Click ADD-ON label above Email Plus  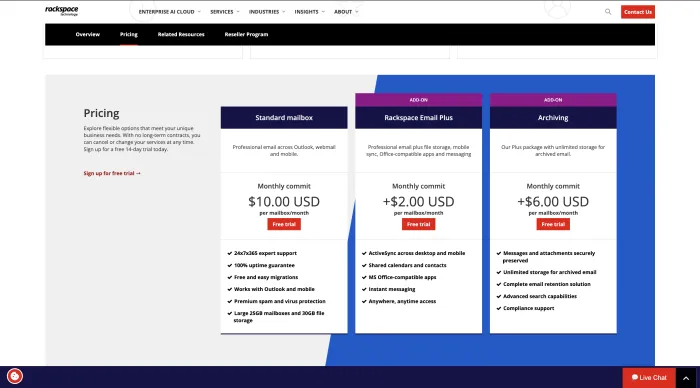tap(418, 100)
